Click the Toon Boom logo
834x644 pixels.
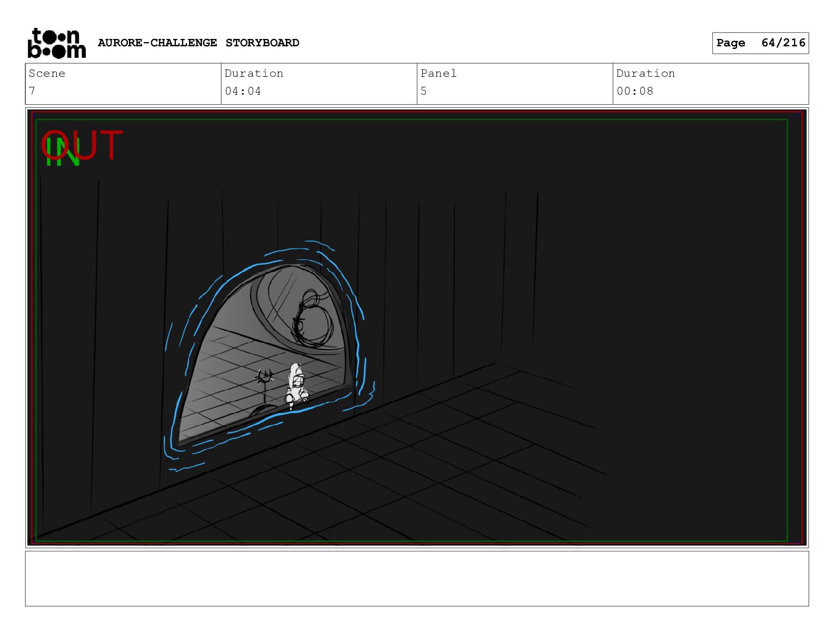point(56,43)
